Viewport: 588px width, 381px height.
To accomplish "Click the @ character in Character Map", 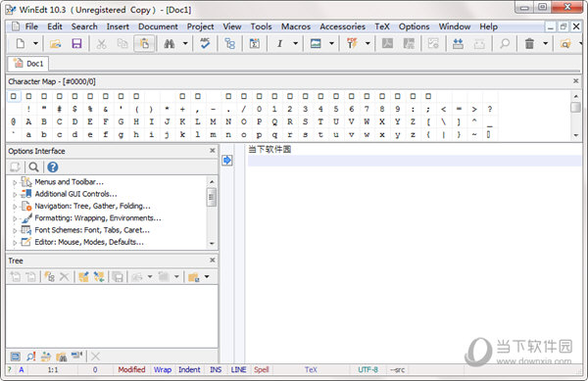I will click(x=13, y=121).
